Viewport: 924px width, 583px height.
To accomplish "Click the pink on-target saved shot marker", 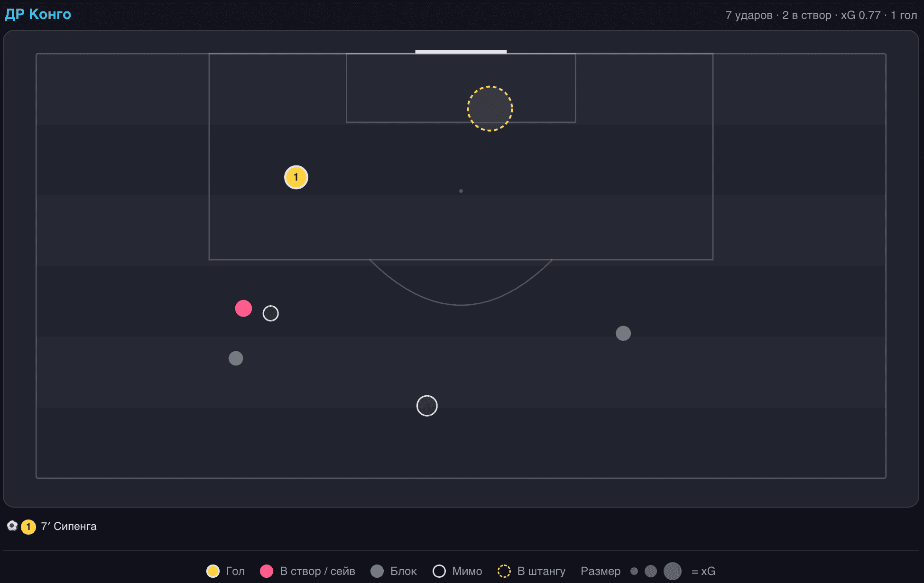I will pos(243,308).
